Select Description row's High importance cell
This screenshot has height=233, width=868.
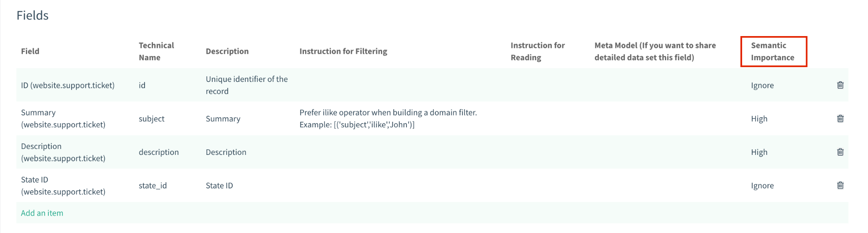click(759, 152)
